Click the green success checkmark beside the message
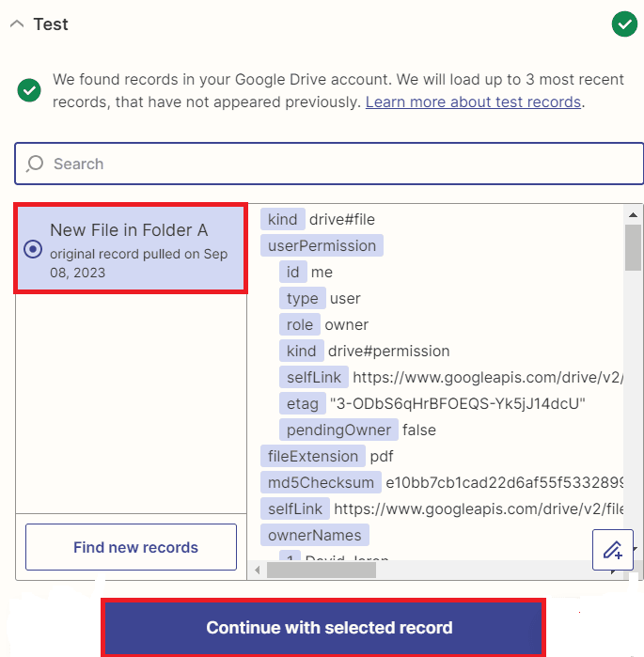Viewport: 644px width, 657px height. tap(30, 90)
